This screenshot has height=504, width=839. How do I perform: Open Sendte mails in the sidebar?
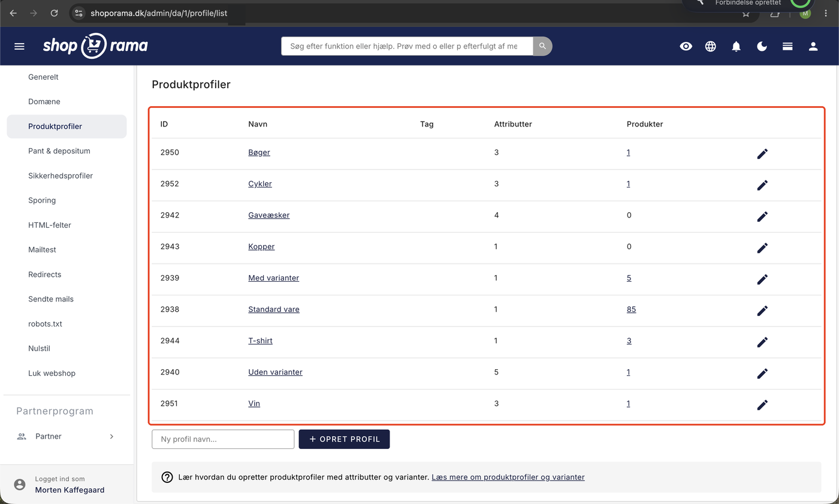51,298
